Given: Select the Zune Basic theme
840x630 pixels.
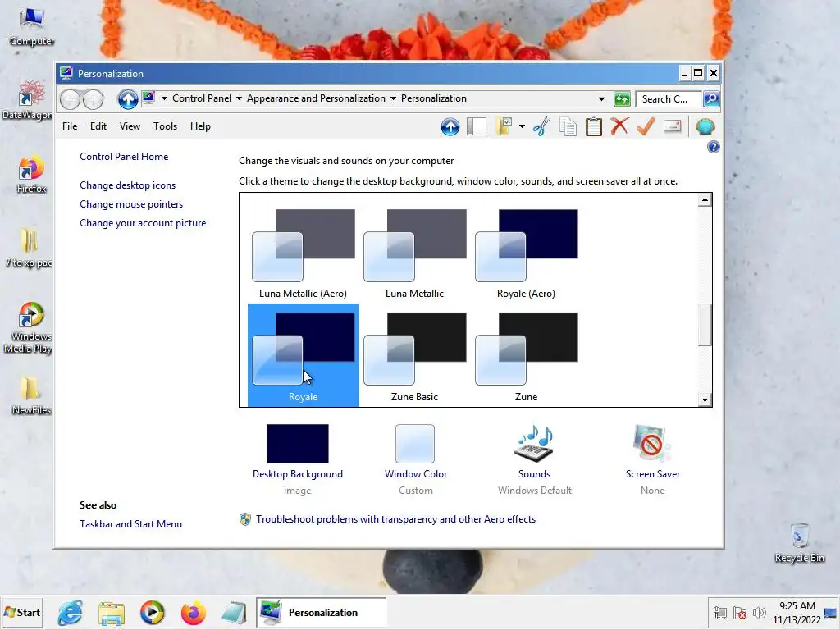Looking at the screenshot, I should (414, 356).
